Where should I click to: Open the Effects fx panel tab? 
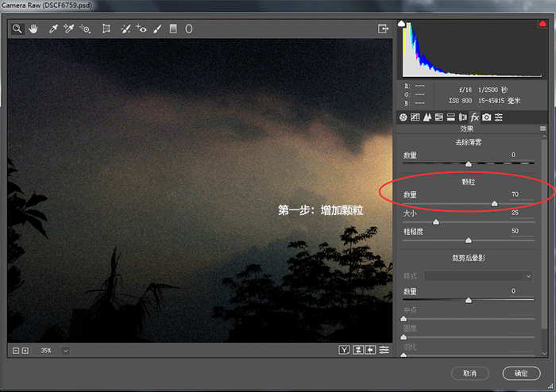pyautogui.click(x=474, y=117)
